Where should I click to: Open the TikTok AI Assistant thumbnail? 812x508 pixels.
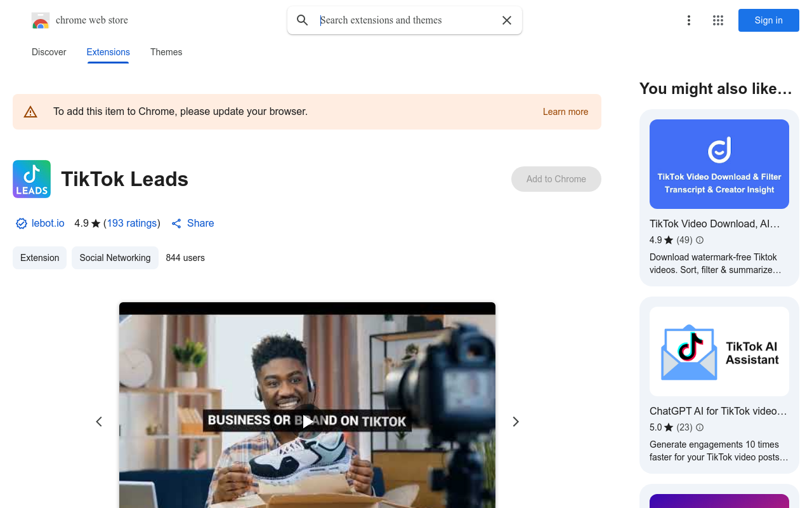pos(719,352)
